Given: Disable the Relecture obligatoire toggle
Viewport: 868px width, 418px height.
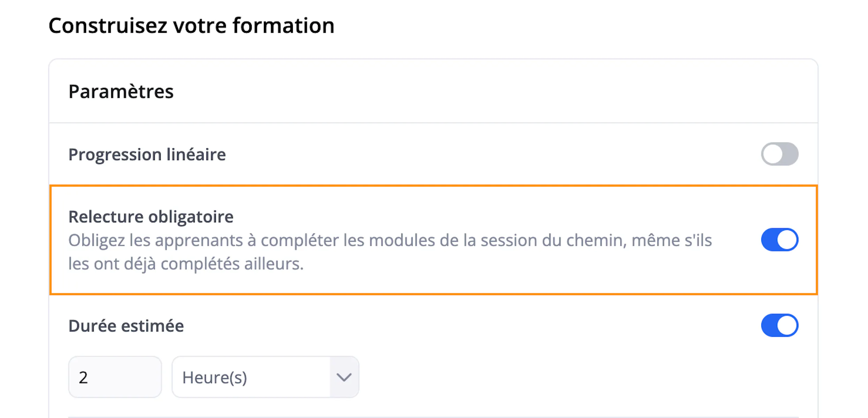Looking at the screenshot, I should [x=779, y=240].
